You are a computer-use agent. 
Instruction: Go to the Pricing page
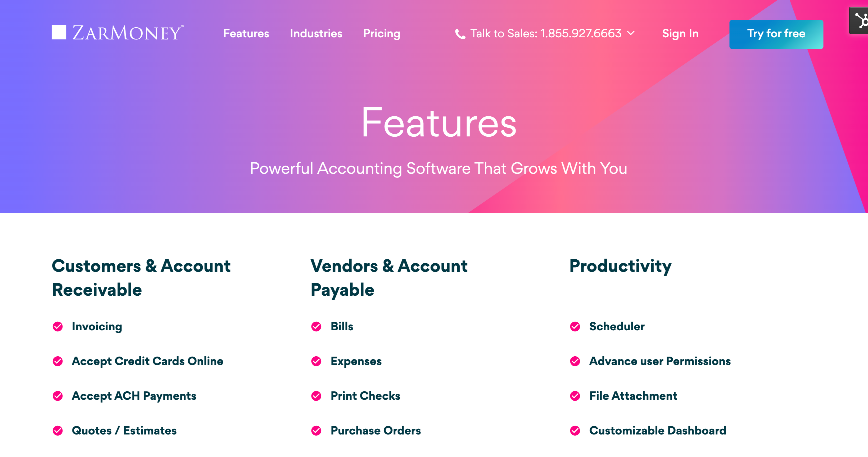381,33
